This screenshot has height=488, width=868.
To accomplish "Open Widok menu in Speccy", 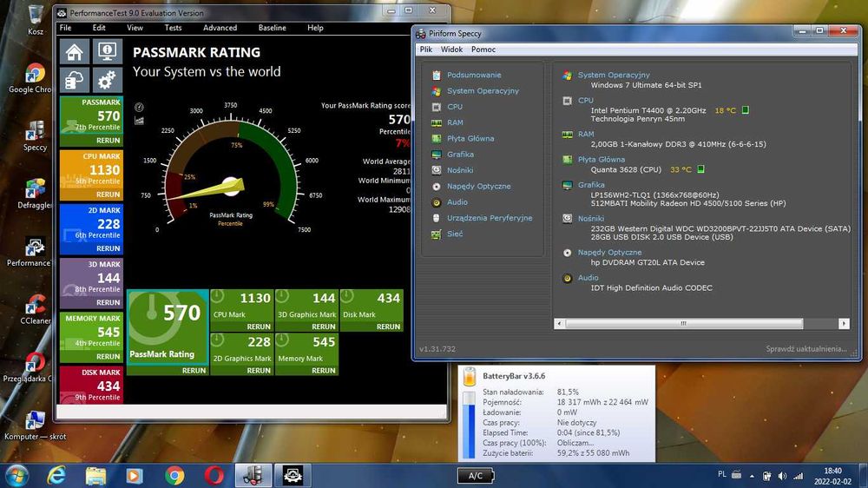I will point(451,49).
